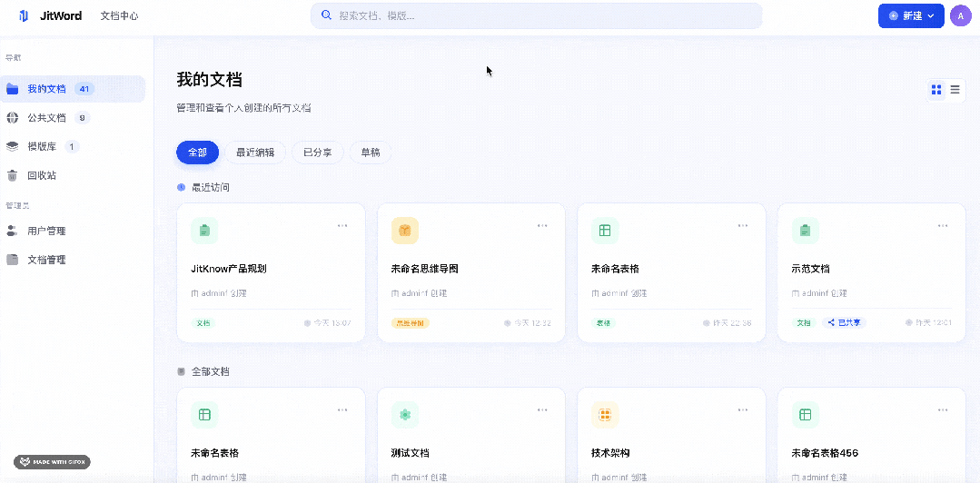Open the 示范文档 title
The width and height of the screenshot is (980, 483).
810,270
